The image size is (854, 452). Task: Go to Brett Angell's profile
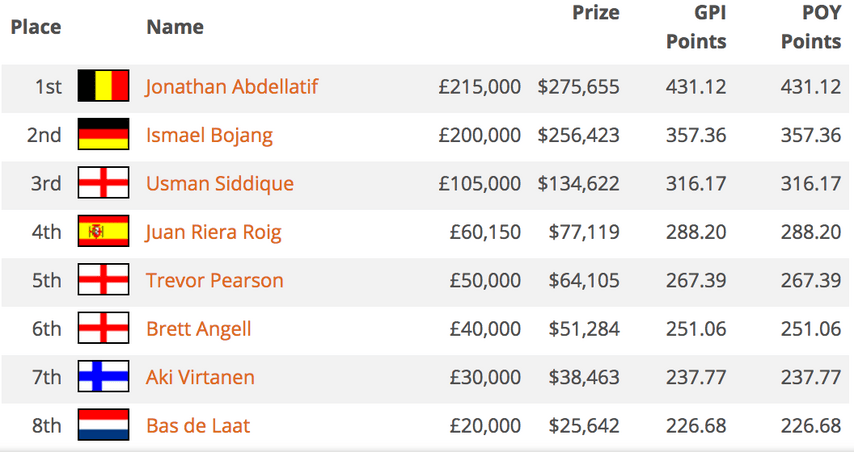click(x=199, y=329)
